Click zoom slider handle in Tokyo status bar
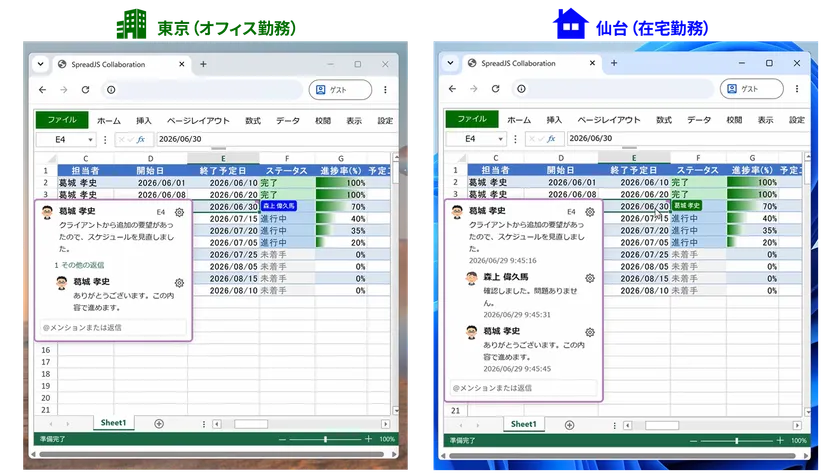Viewport: 840px width, 473px height. coord(325,439)
